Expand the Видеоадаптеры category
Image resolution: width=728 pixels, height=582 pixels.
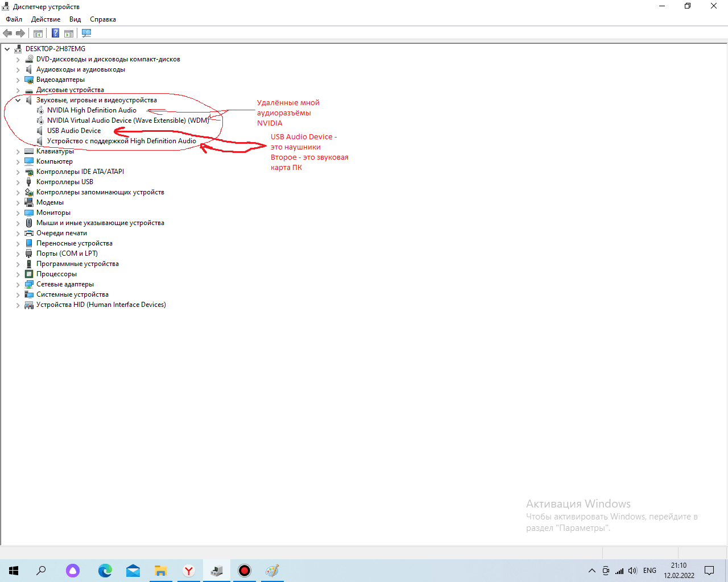pyautogui.click(x=18, y=80)
